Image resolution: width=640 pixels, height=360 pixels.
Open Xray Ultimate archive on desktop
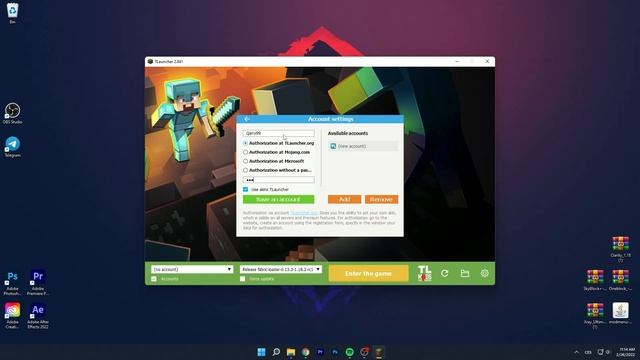click(x=595, y=316)
